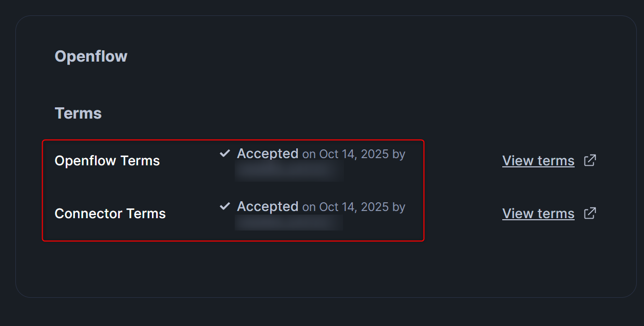Click Accepted status in Openflow Terms row
The width and height of the screenshot is (644, 326).
coord(267,154)
